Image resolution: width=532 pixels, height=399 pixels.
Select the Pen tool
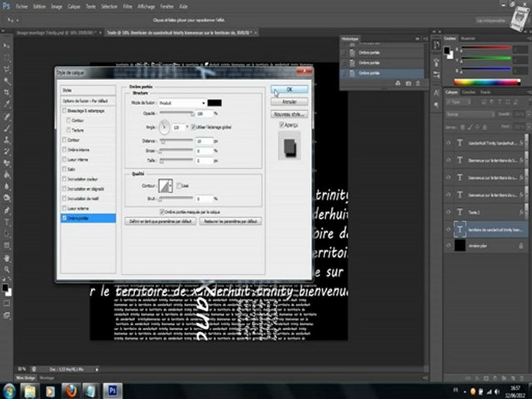(7, 211)
